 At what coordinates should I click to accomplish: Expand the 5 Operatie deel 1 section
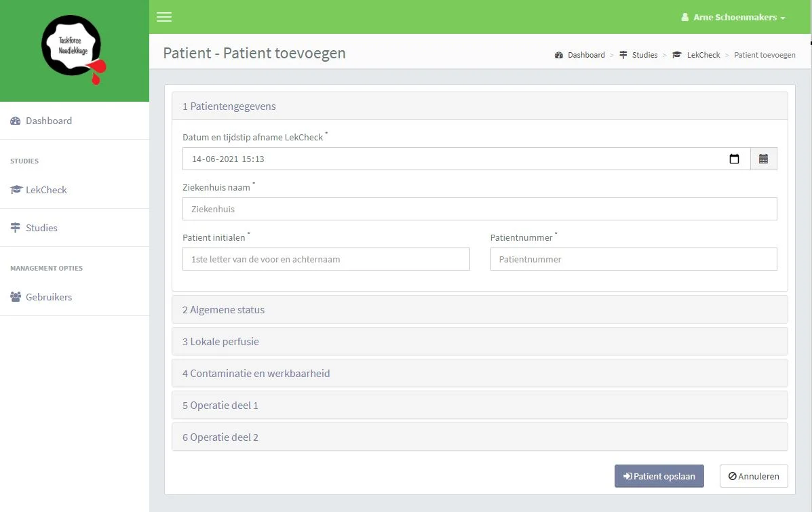220,406
